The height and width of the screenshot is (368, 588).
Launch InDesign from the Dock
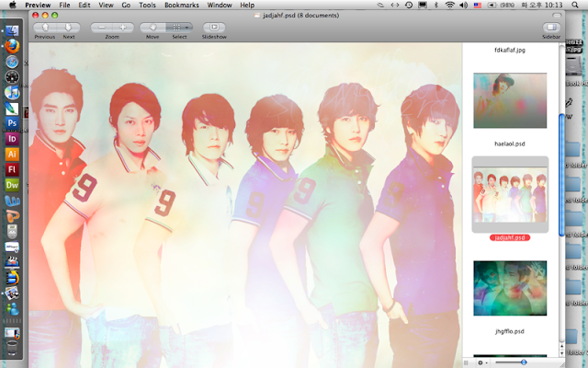[12, 139]
